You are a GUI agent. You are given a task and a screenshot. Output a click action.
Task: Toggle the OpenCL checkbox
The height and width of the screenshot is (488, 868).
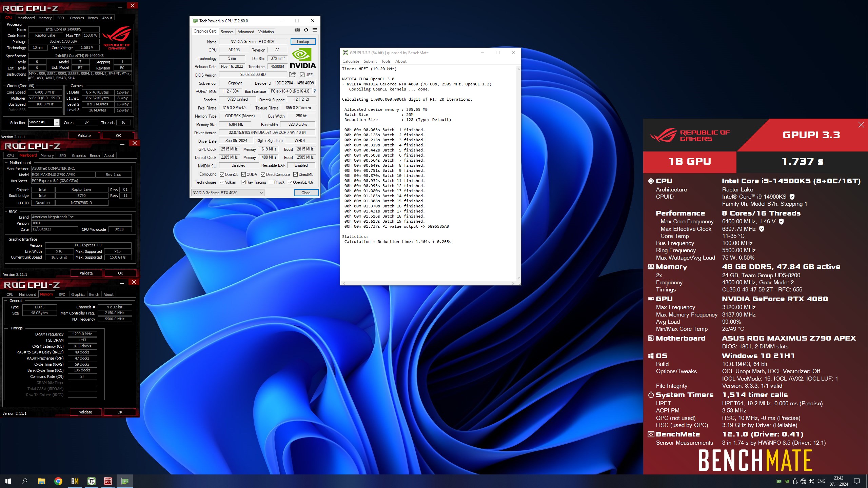pos(222,175)
